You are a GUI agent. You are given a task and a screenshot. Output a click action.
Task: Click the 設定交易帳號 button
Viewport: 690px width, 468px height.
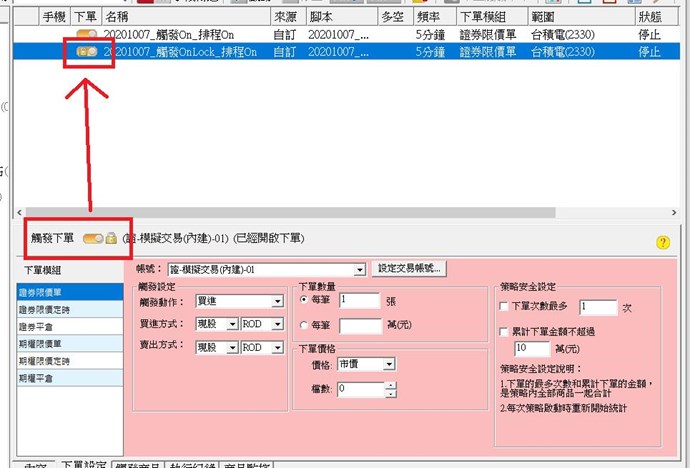pyautogui.click(x=409, y=269)
